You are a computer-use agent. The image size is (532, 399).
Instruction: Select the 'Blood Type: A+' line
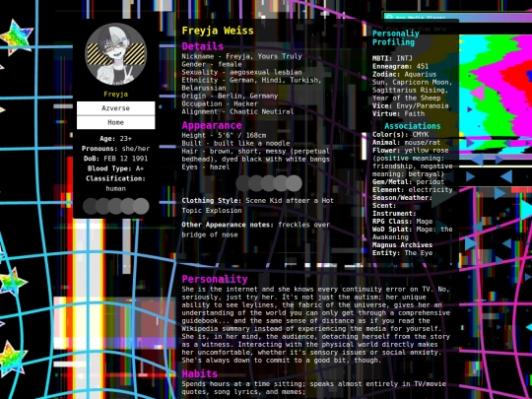[115, 168]
